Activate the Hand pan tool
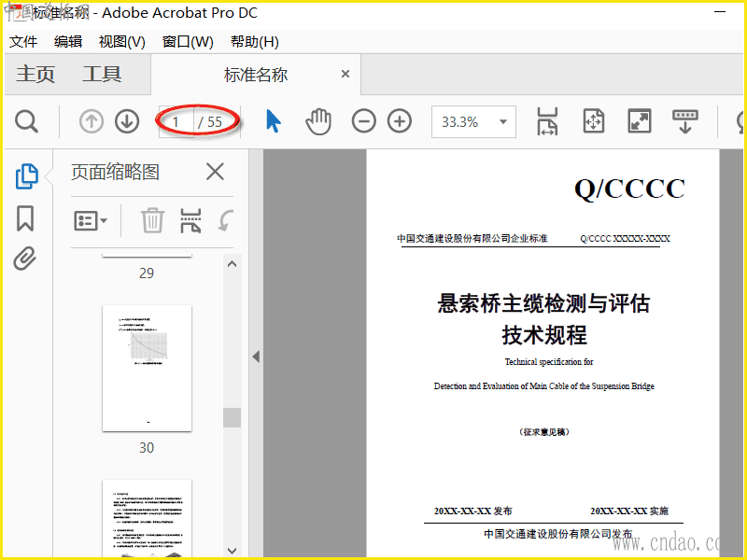 pyautogui.click(x=318, y=121)
